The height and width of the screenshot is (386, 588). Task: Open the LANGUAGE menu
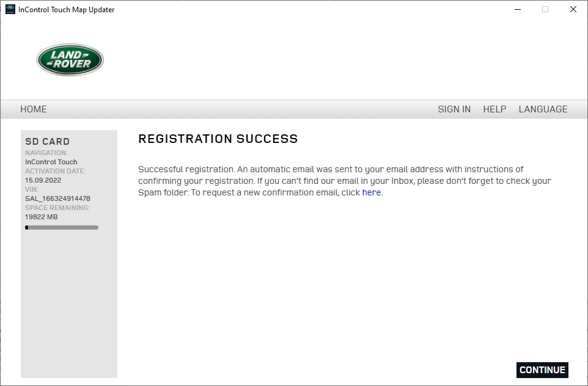[x=543, y=109]
